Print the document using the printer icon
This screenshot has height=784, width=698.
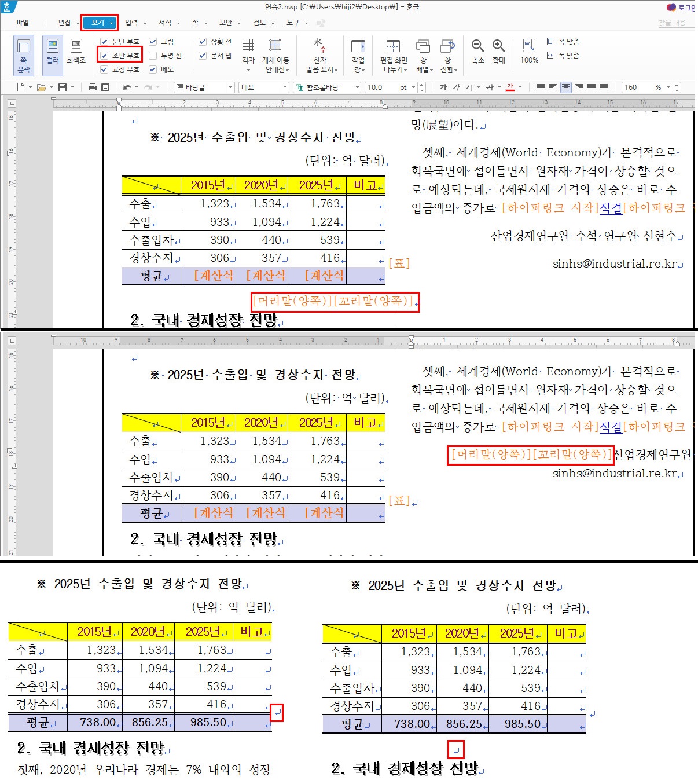click(93, 87)
